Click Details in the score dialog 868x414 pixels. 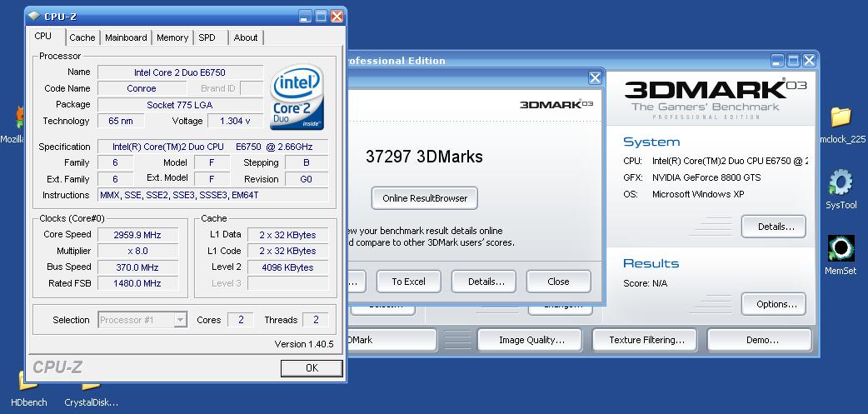[486, 282]
